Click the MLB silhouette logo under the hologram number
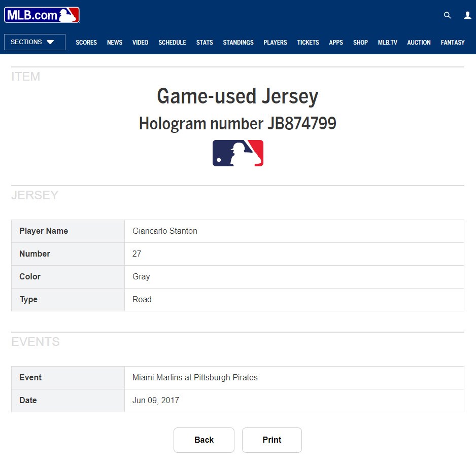Screen dimensions: 476x465 (x=237, y=153)
